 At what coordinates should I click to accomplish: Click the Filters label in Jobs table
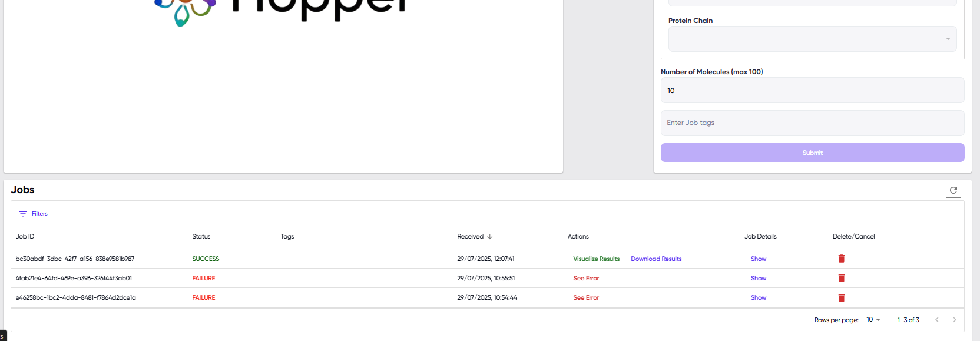coord(39,214)
